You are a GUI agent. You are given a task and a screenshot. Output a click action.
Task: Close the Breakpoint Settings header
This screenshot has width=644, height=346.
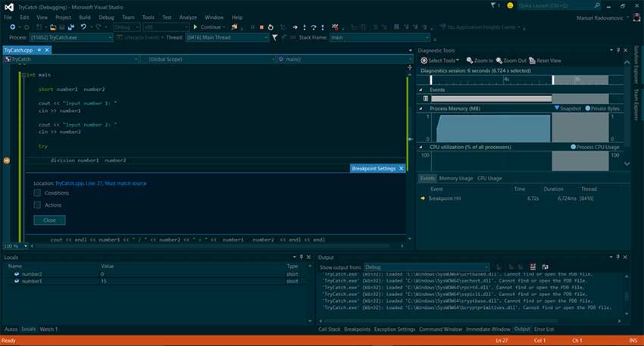pos(402,168)
